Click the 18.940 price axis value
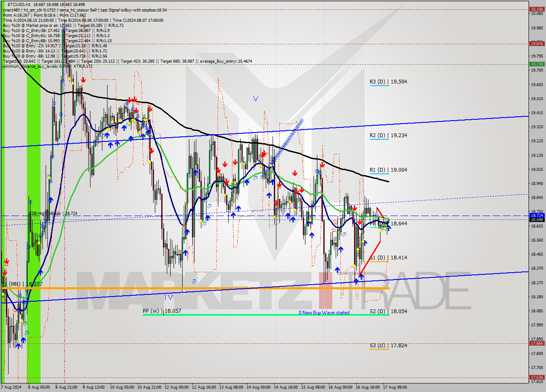 click(x=537, y=183)
